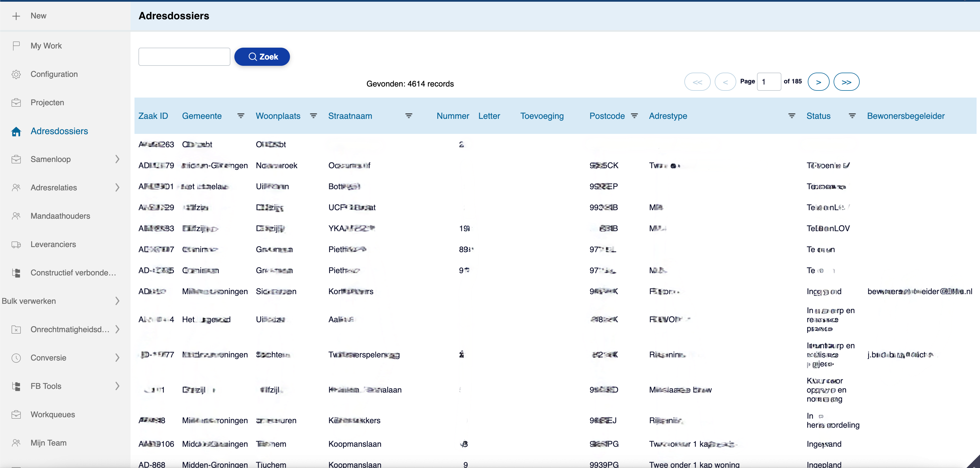Screen dimensions: 980x468
Task: Expand the Bulk verwerken chevron
Action: click(117, 301)
